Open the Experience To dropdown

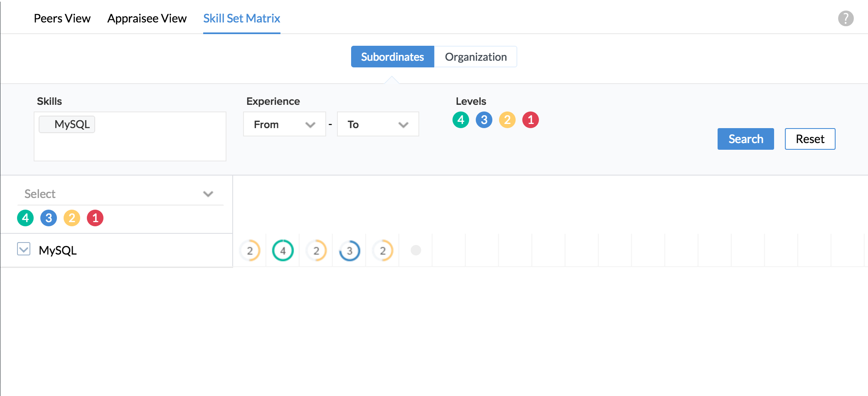point(378,124)
